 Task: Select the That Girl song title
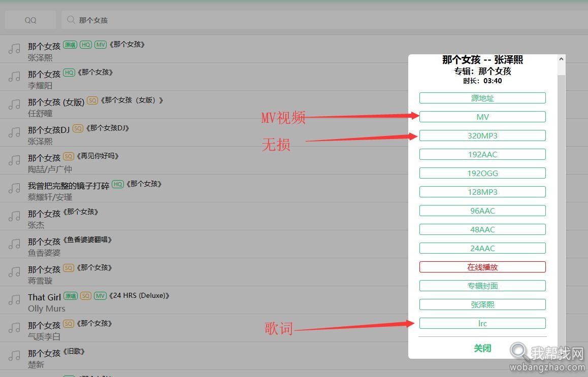click(44, 297)
